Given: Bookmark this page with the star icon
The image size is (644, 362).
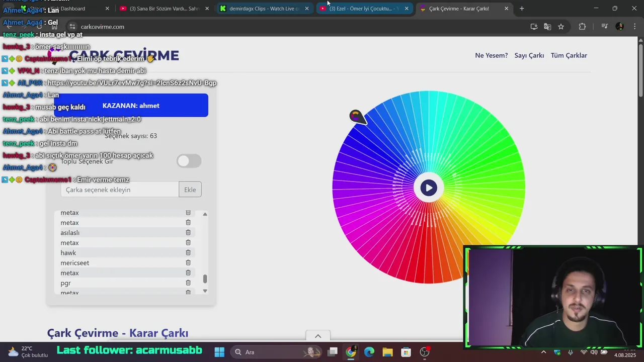Looking at the screenshot, I should pyautogui.click(x=561, y=27).
